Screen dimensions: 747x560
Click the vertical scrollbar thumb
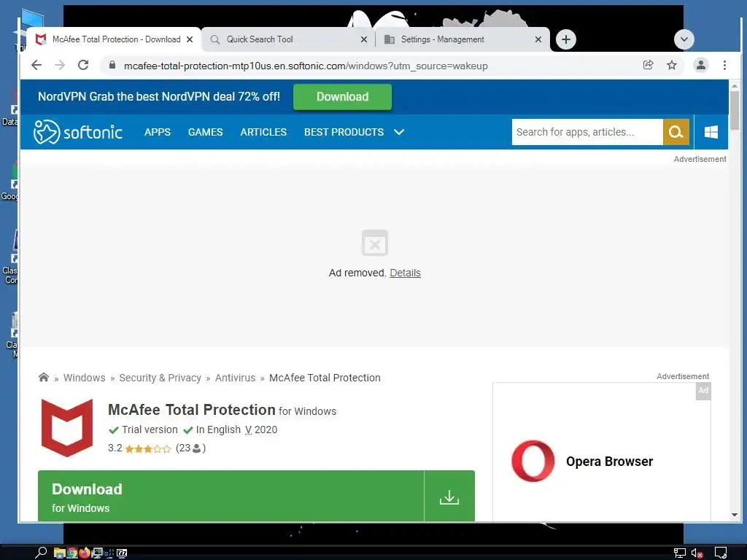click(x=735, y=110)
